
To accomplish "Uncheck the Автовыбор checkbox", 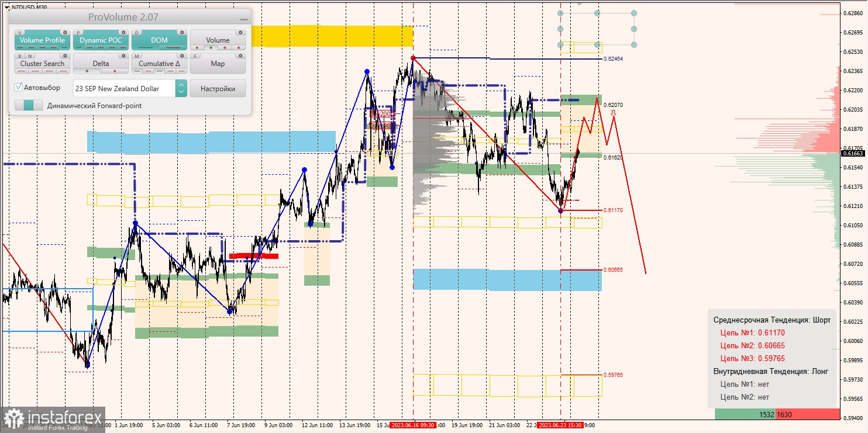I will click(19, 87).
